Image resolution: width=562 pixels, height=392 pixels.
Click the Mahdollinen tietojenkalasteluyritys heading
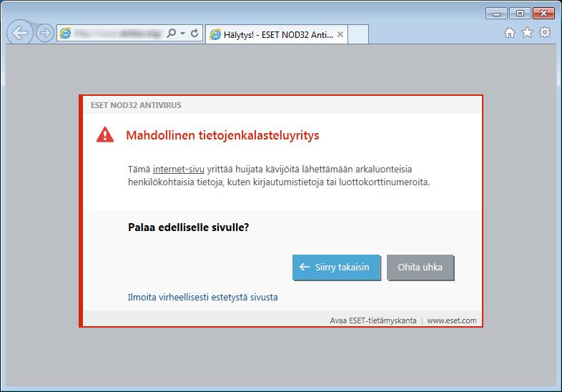222,136
